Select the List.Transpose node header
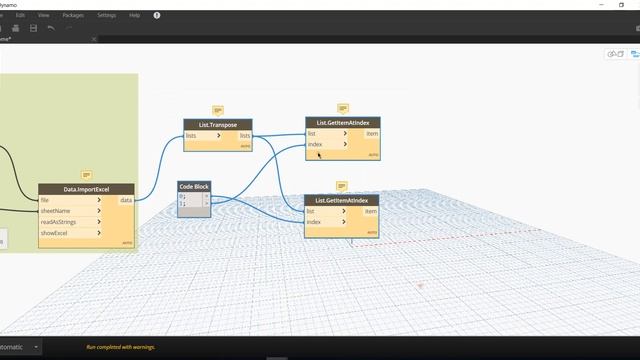Screen dimensions: 640x360 (x=218, y=125)
